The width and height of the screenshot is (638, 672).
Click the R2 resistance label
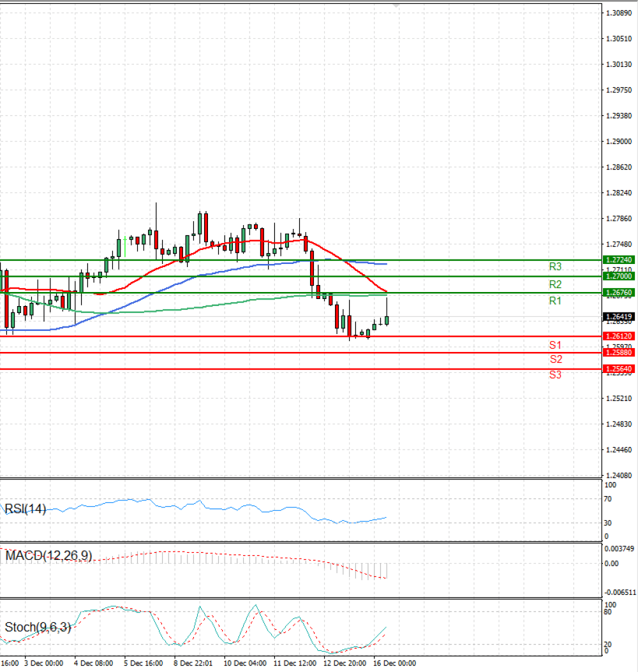point(555,284)
